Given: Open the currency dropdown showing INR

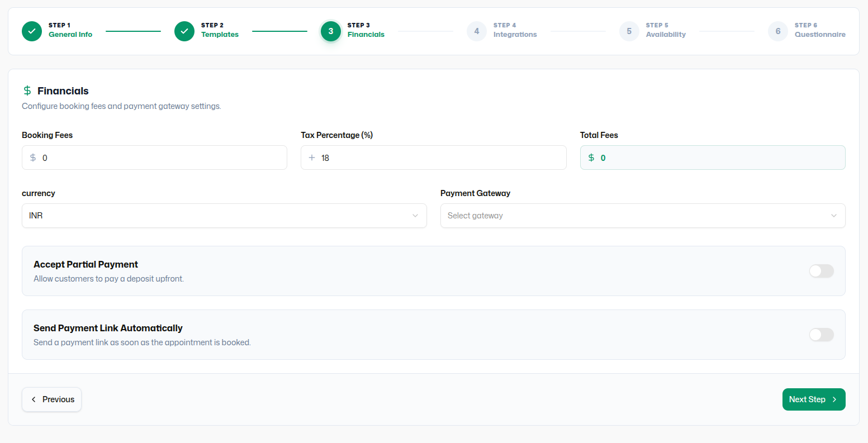Looking at the screenshot, I should pyautogui.click(x=224, y=216).
